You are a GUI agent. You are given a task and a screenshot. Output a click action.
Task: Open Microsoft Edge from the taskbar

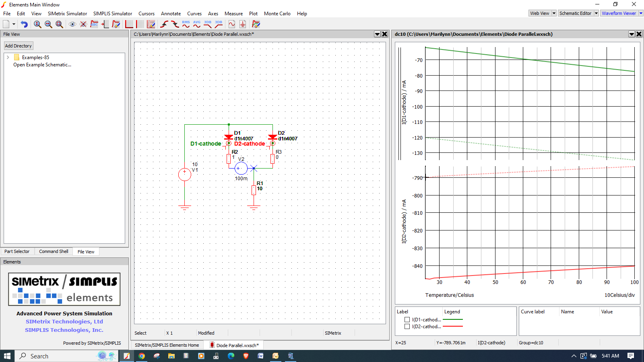pyautogui.click(x=231, y=356)
